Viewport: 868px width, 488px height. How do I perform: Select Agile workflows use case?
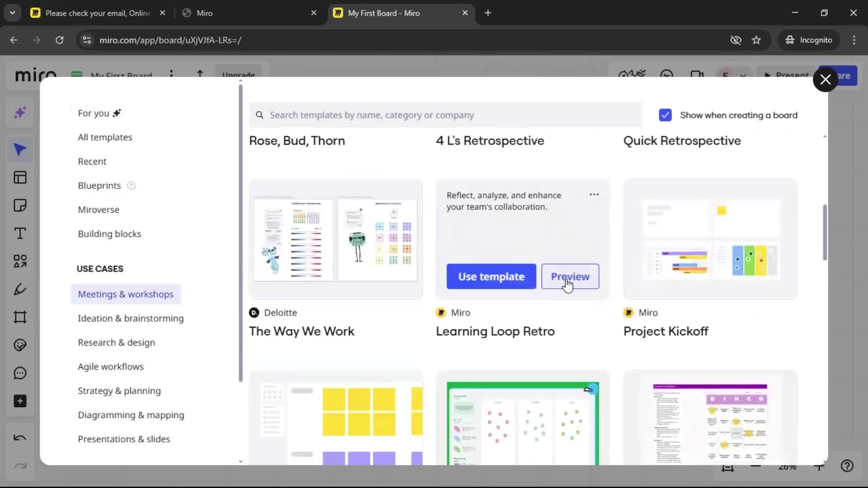coord(111,367)
